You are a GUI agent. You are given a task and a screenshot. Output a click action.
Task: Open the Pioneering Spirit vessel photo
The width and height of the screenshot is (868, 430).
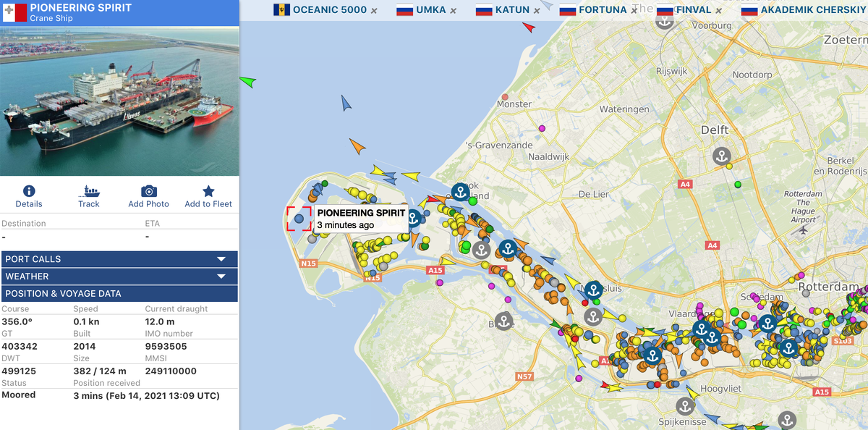click(119, 101)
